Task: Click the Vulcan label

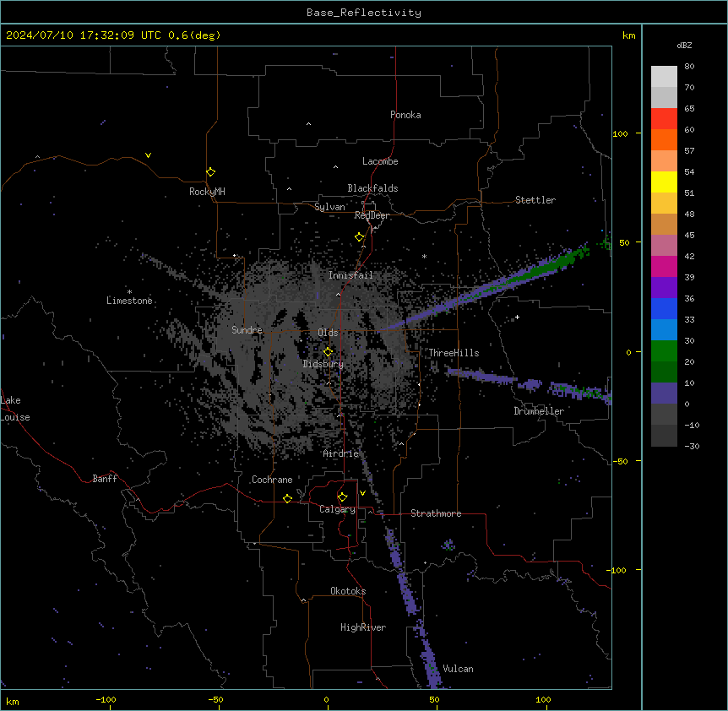Action: pos(459,669)
